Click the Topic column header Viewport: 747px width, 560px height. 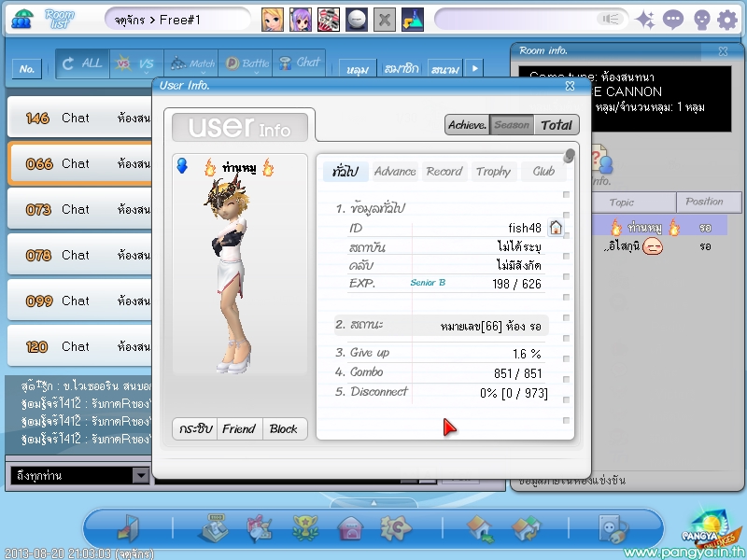click(x=634, y=203)
